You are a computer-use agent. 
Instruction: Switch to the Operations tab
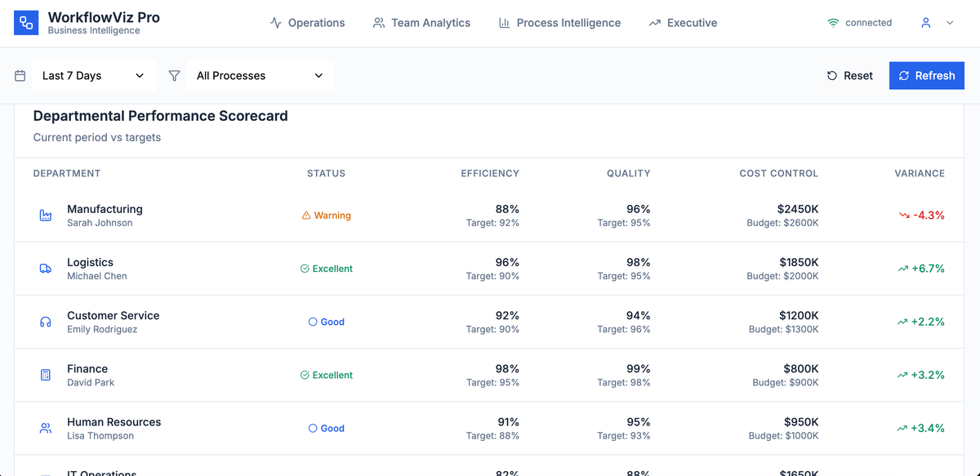pyautogui.click(x=307, y=23)
